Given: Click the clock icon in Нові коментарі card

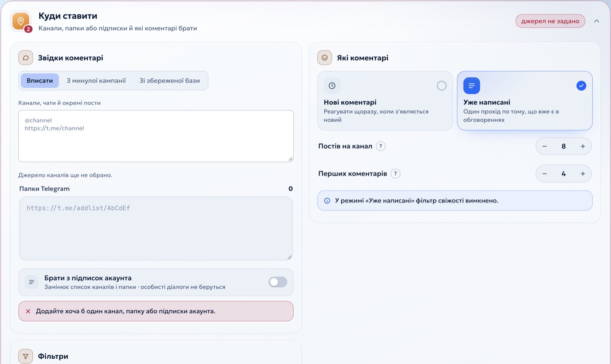Looking at the screenshot, I should (x=332, y=86).
